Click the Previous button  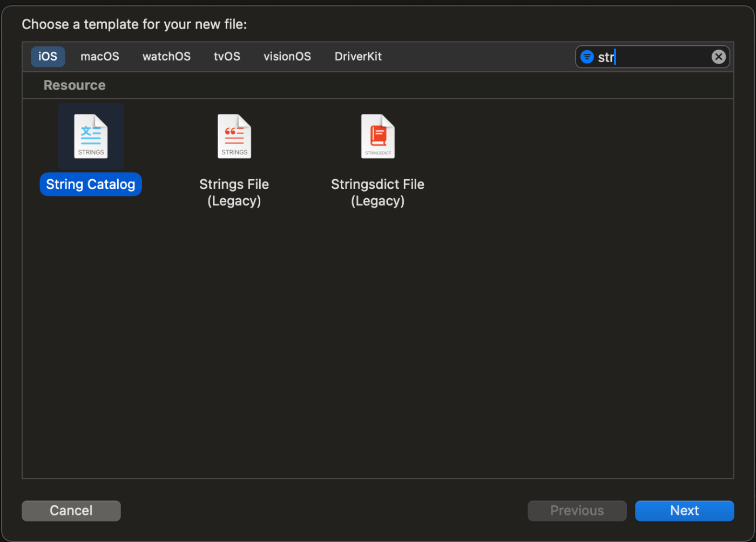point(577,511)
